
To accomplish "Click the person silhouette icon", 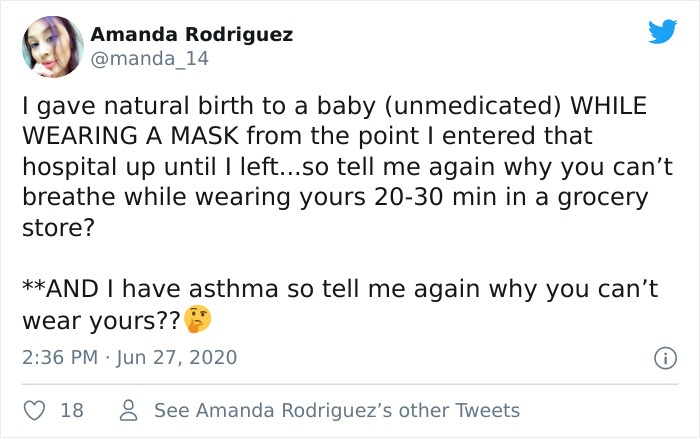I will coord(127,410).
